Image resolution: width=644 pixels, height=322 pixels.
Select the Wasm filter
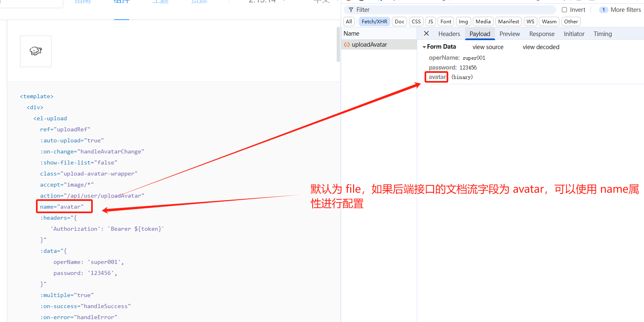click(x=549, y=22)
